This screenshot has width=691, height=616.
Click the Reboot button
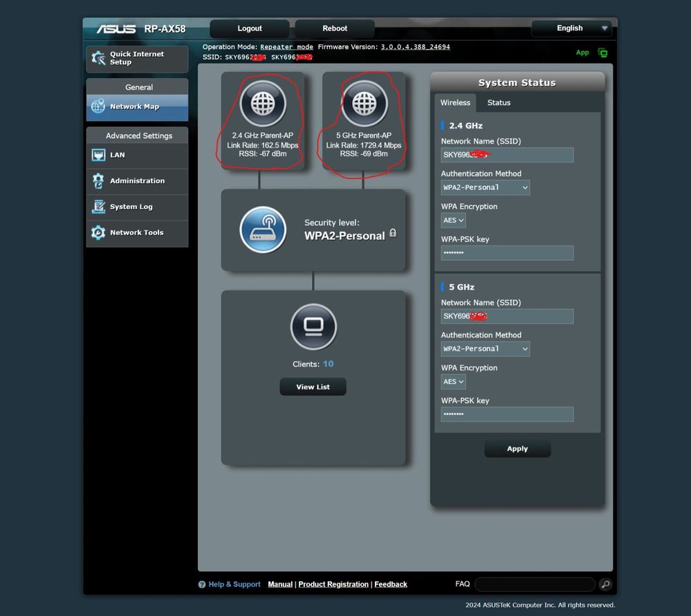pyautogui.click(x=334, y=28)
